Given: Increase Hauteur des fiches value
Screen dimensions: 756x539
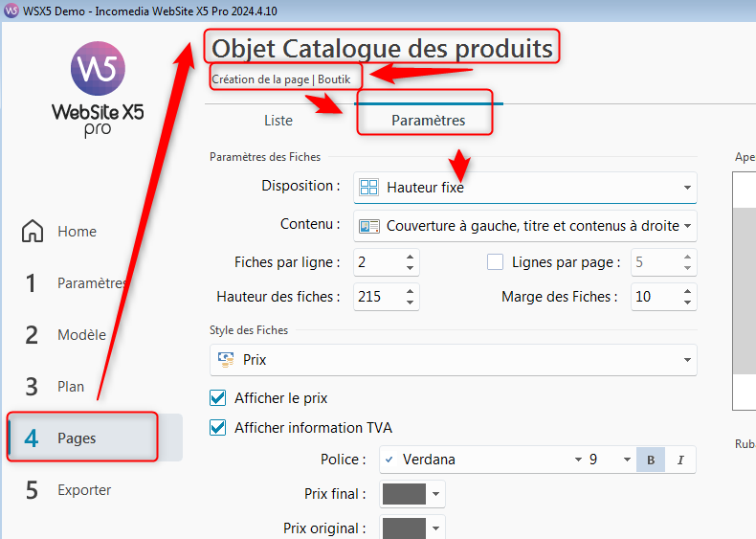Looking at the screenshot, I should [x=410, y=290].
